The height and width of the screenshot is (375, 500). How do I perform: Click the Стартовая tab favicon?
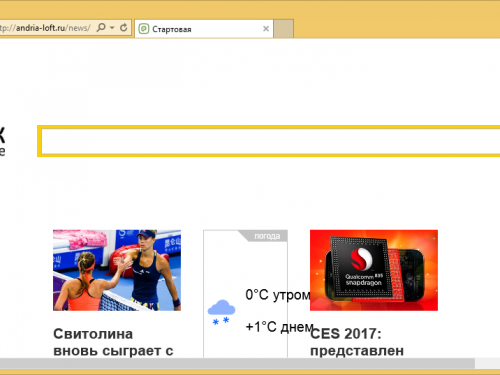[144, 29]
